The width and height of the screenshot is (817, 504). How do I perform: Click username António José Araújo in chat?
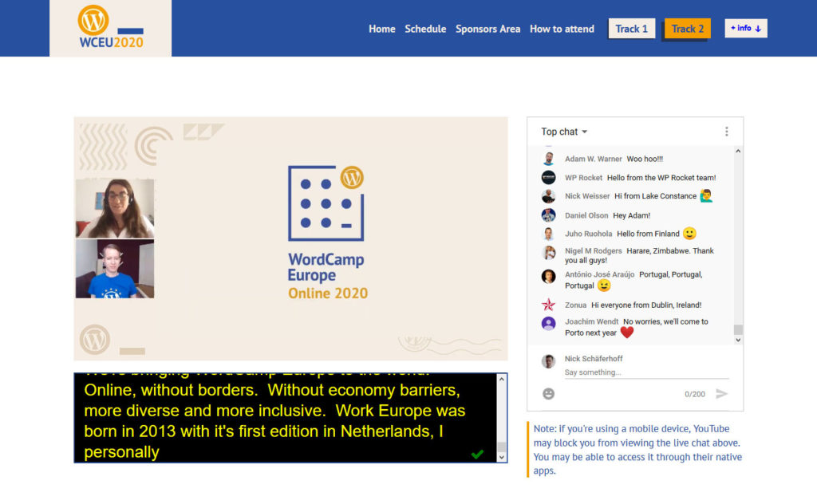pyautogui.click(x=599, y=274)
